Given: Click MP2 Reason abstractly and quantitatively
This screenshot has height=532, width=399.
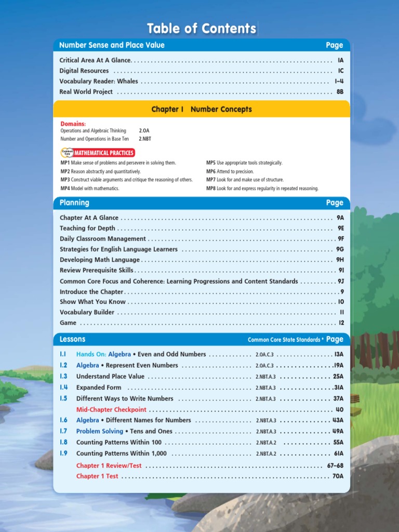Looking at the screenshot, I should point(100,171).
